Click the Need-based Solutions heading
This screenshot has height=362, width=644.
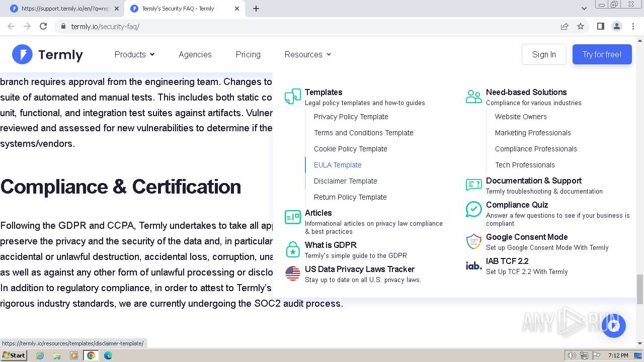[526, 92]
